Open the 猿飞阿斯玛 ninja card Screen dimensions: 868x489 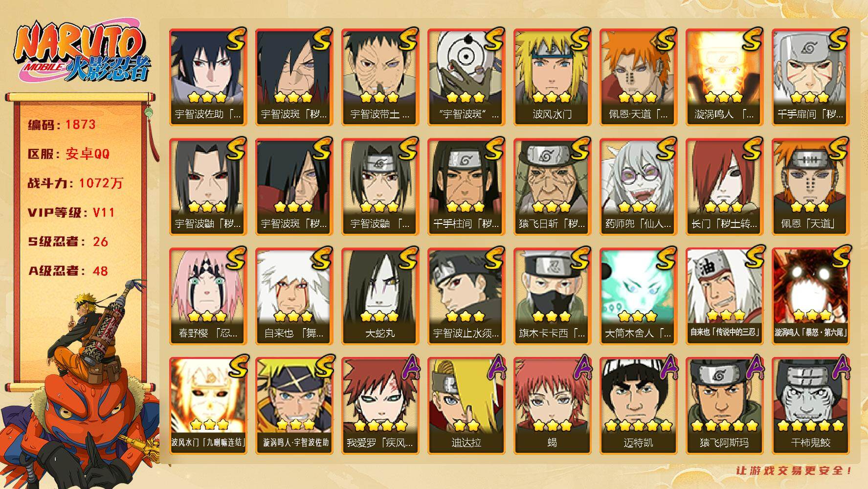click(724, 405)
